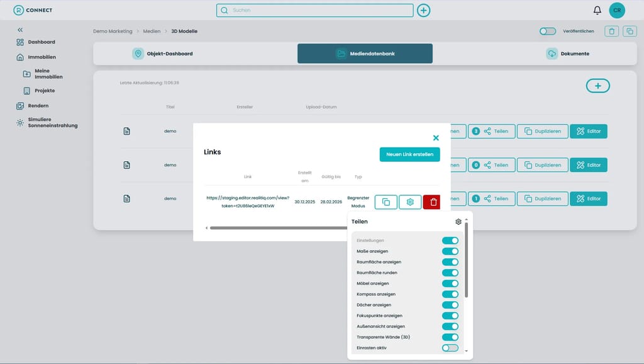Click Duplizieren in second demo row

click(543, 165)
